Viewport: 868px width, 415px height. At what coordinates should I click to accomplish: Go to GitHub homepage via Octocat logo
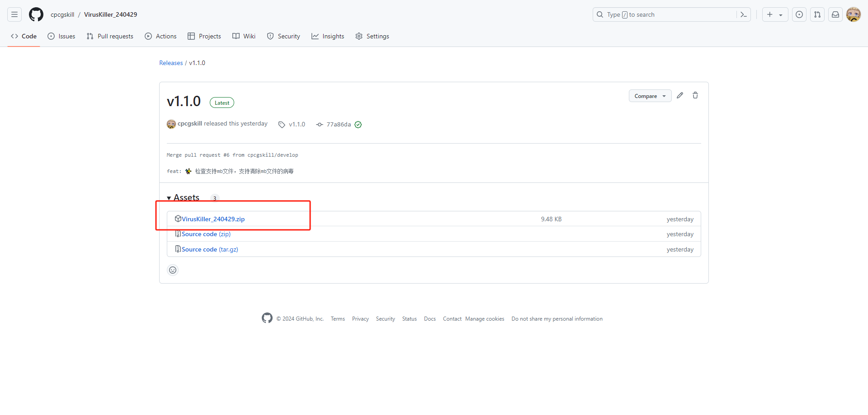point(36,14)
